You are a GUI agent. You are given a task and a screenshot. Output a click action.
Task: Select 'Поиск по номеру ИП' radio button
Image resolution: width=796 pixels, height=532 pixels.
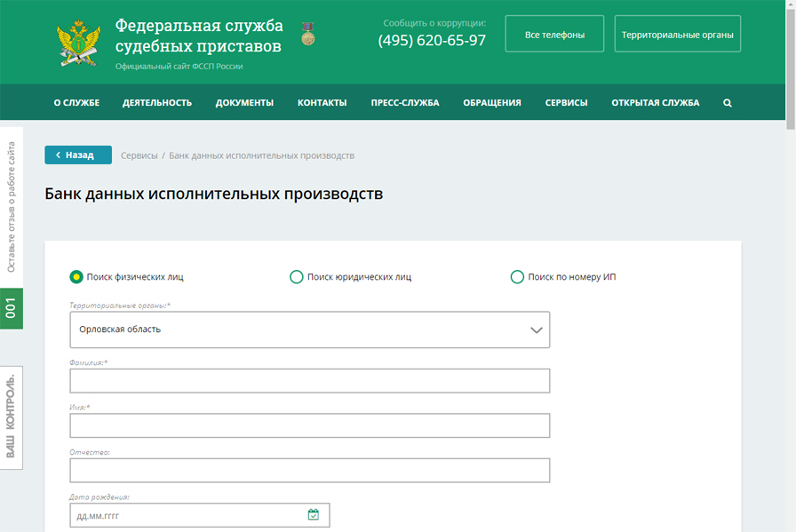pyautogui.click(x=517, y=277)
